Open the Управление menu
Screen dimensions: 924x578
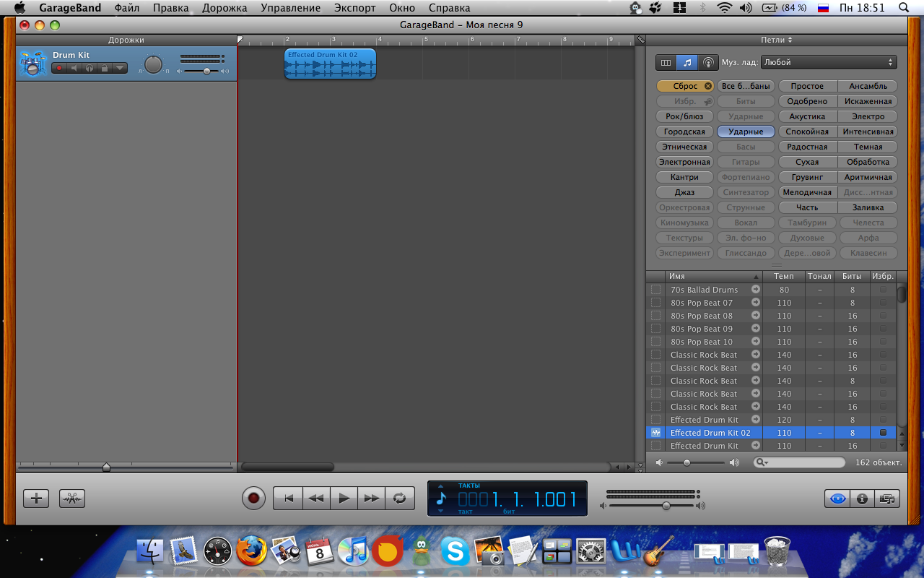point(290,8)
